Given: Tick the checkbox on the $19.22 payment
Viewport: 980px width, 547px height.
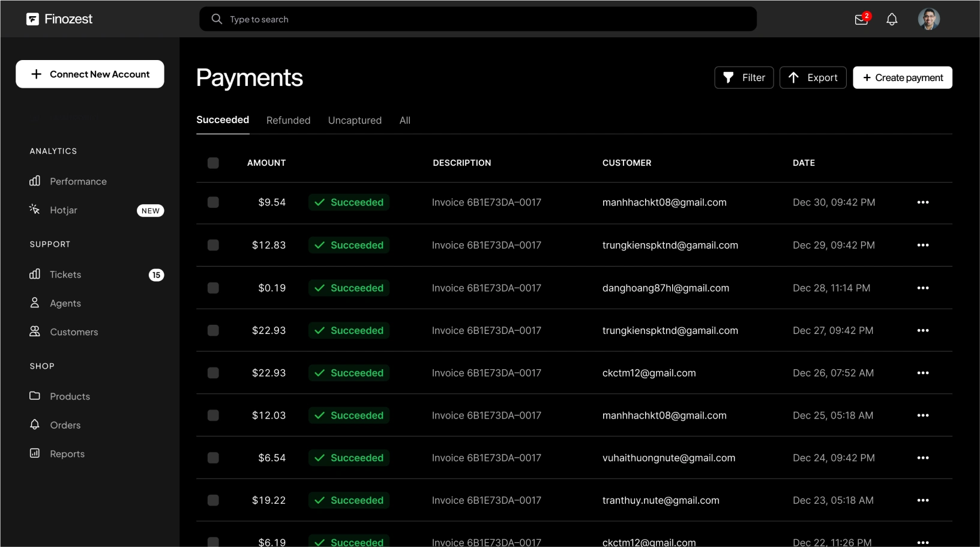Looking at the screenshot, I should click(x=213, y=500).
